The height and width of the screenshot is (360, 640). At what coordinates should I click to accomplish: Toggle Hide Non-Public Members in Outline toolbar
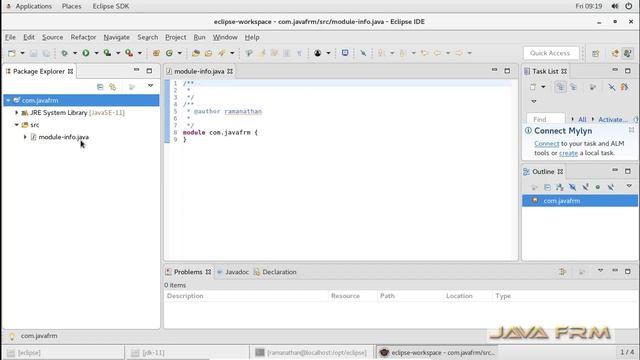(598, 187)
